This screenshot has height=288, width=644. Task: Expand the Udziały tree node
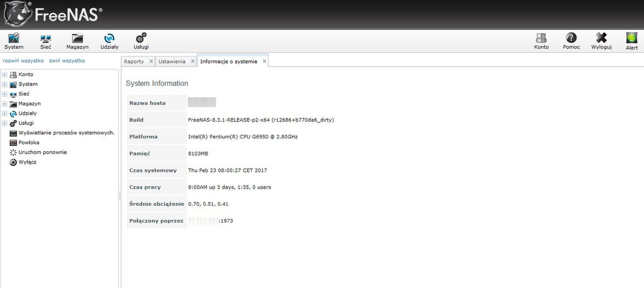coord(4,114)
